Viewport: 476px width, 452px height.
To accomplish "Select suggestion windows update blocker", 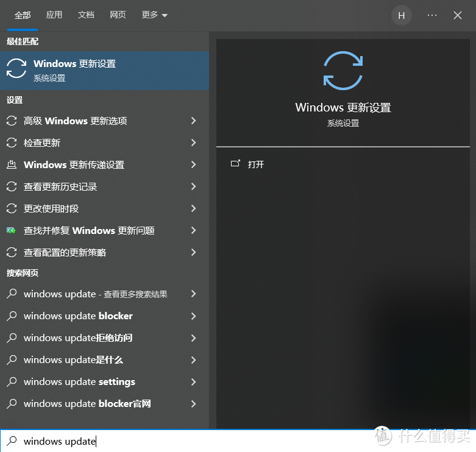I will tap(104, 316).
